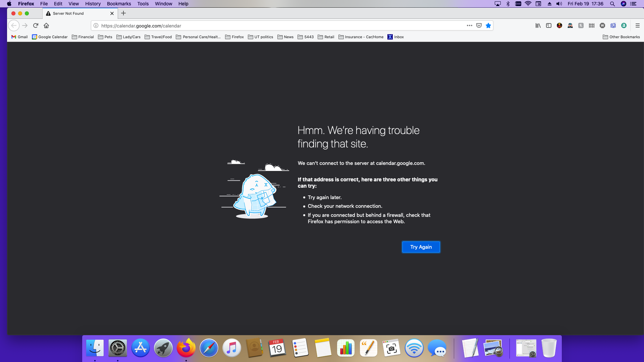Image resolution: width=644 pixels, height=362 pixels.
Task: Expand the Lady/Cars bookmarks folder
Action: [128, 37]
